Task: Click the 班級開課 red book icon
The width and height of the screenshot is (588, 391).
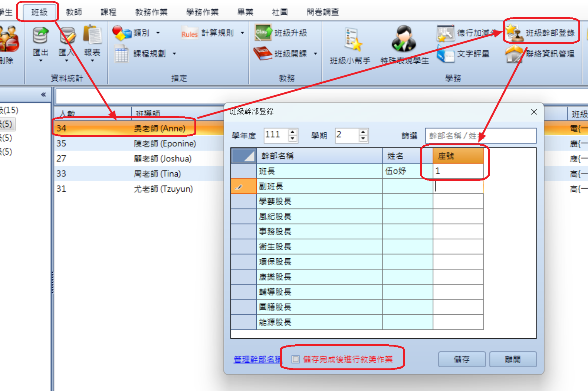Action: click(x=263, y=53)
